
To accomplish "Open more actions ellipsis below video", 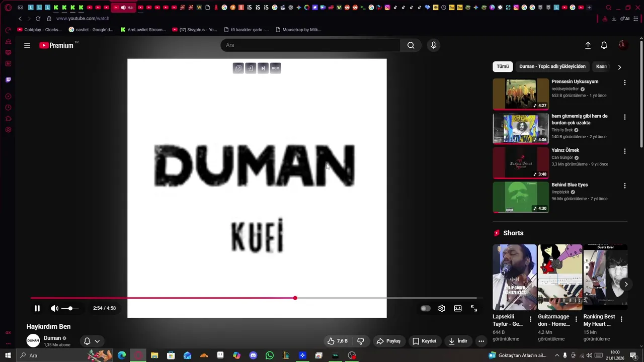I will click(x=481, y=341).
